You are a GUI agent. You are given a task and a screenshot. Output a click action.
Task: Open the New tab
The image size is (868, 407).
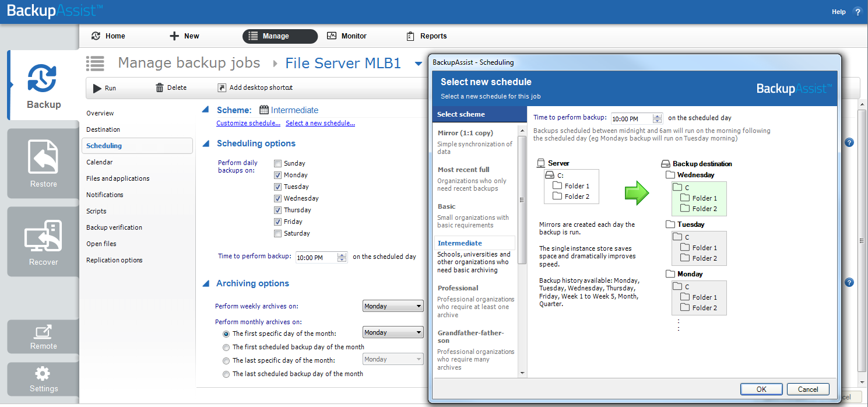pos(184,36)
